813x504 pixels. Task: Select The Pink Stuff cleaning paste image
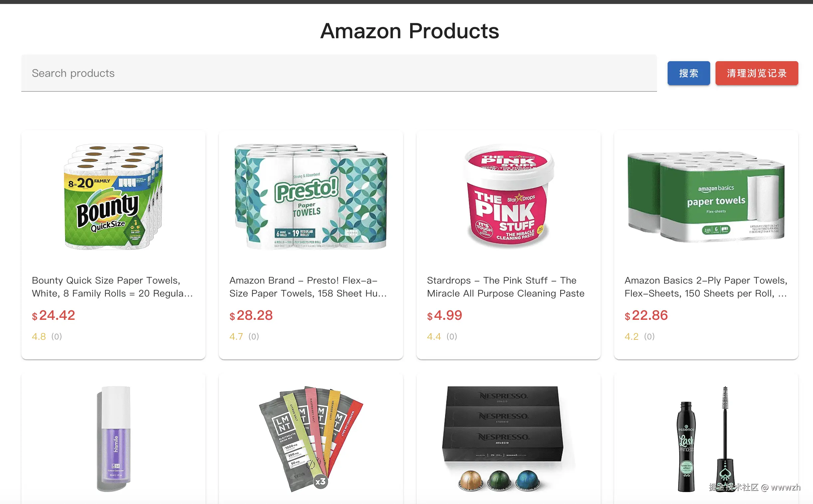(x=508, y=197)
